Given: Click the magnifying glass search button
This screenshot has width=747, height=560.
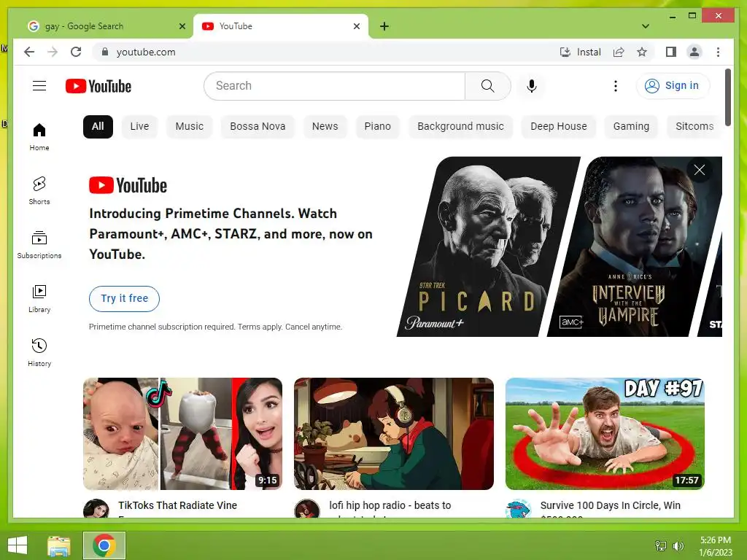Looking at the screenshot, I should [x=487, y=86].
